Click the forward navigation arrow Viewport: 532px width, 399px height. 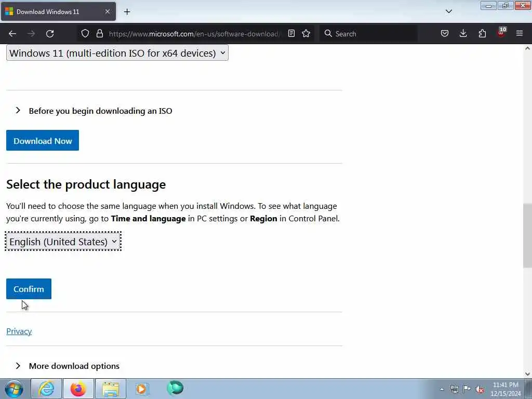(x=31, y=34)
